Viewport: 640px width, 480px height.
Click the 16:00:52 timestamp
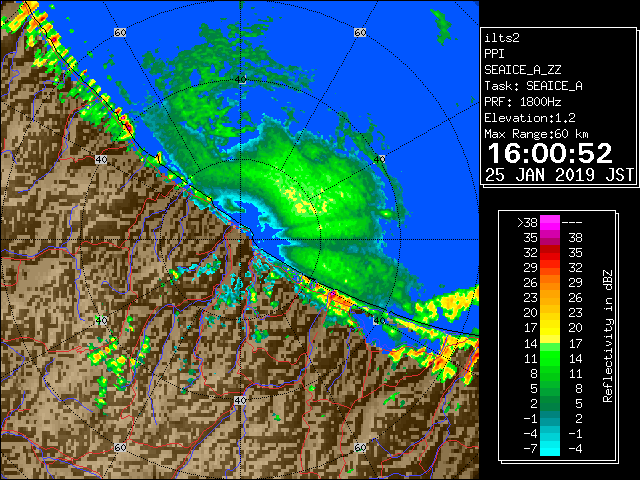tap(550, 153)
